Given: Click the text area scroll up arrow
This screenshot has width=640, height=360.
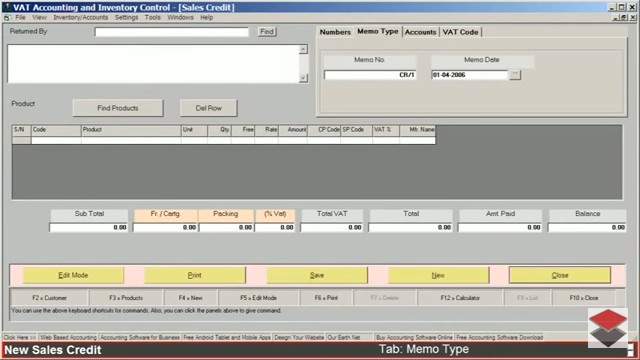Looking at the screenshot, I should pyautogui.click(x=303, y=49).
